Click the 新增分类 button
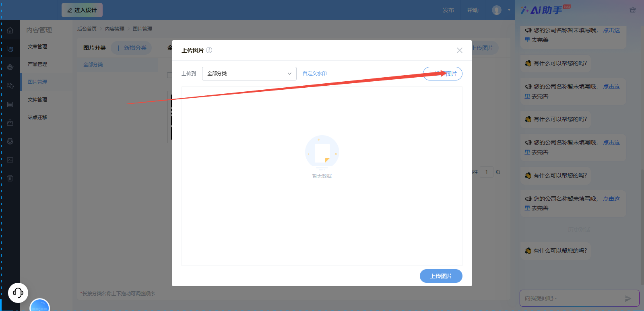 click(x=131, y=48)
